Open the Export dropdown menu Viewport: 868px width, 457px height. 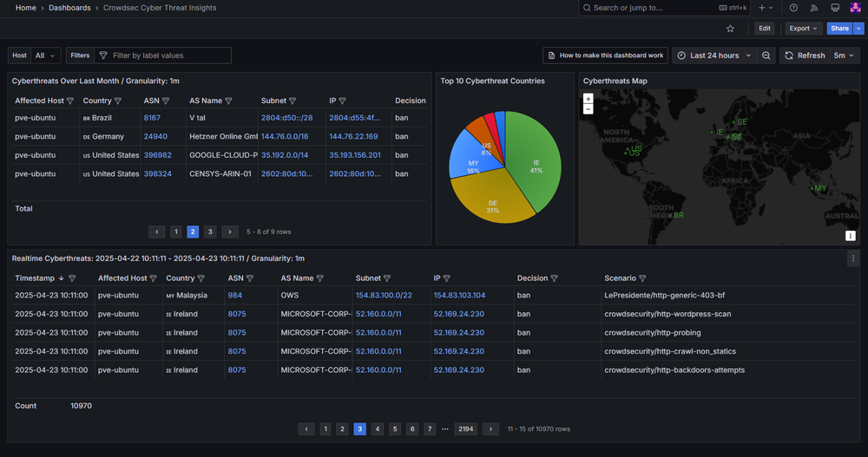803,29
